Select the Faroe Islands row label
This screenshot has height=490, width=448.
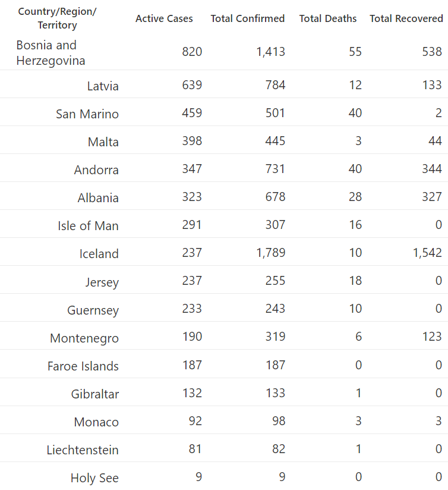[x=83, y=366]
